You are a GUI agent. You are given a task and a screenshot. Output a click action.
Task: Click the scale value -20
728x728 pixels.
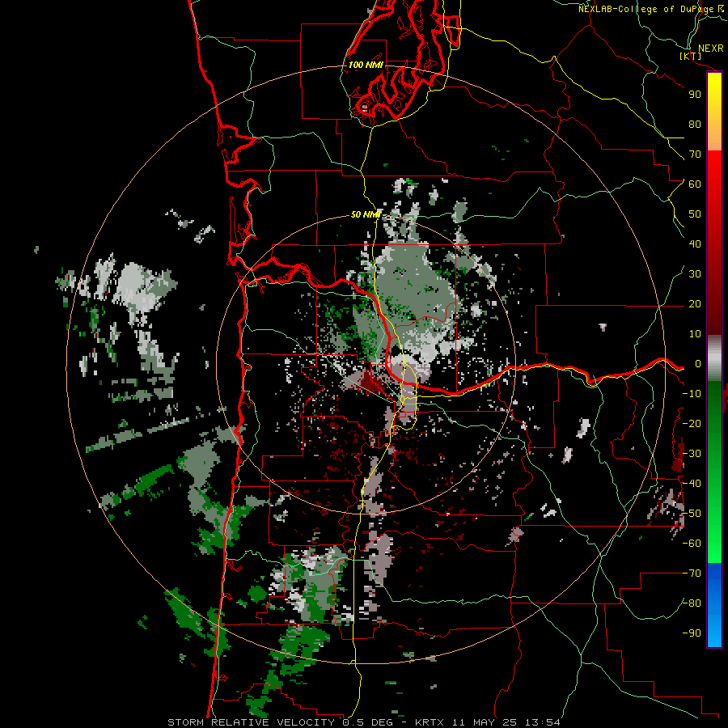click(692, 424)
